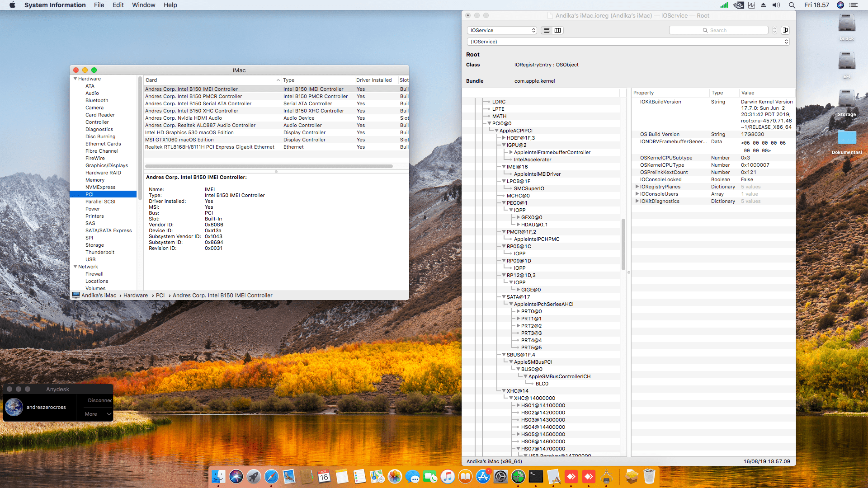Viewport: 868px width, 488px height.
Task: Open the File menu
Action: pyautogui.click(x=99, y=5)
